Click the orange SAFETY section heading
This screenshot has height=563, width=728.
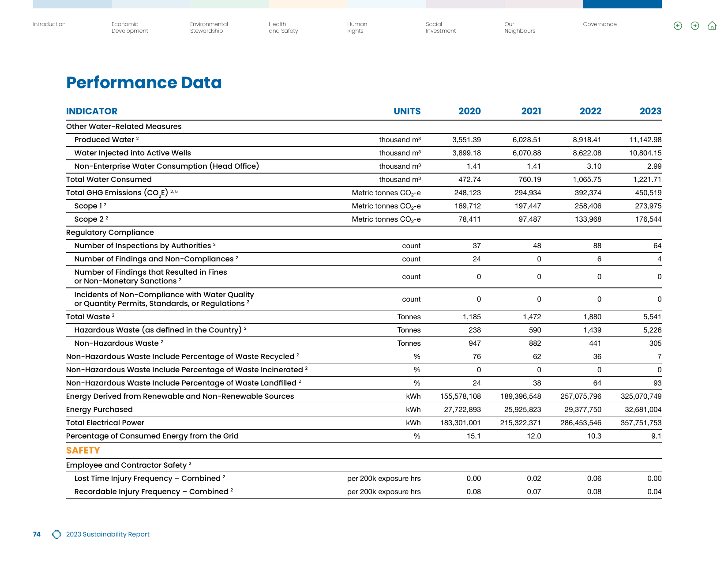[x=83, y=450]
